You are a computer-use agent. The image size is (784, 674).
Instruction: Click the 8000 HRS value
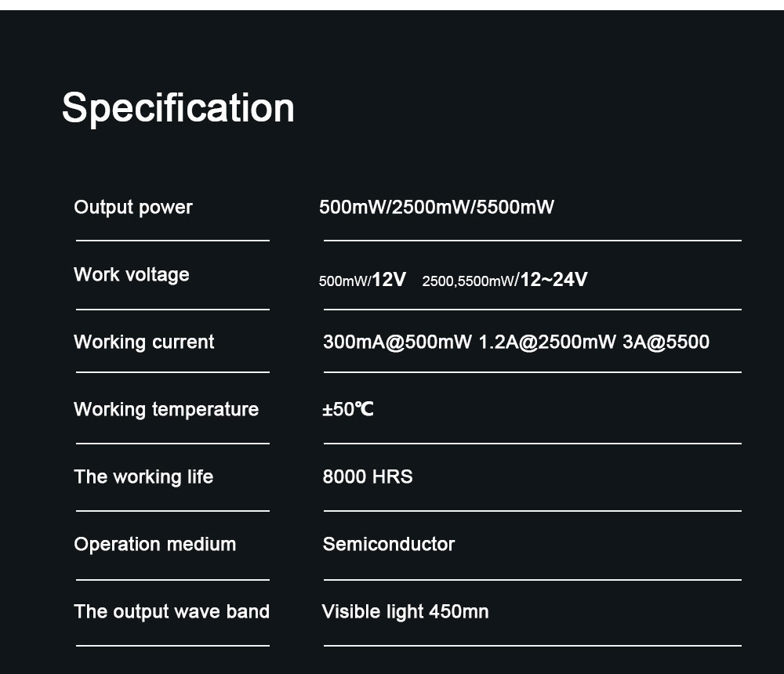click(x=368, y=477)
